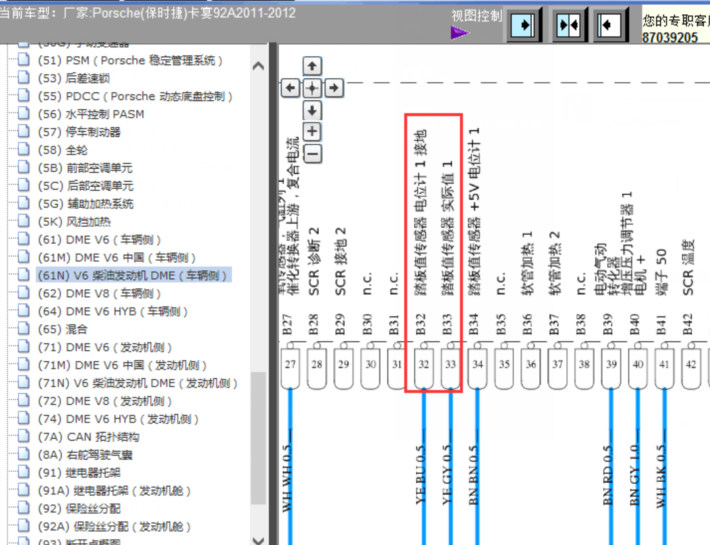Pan the diagram left with the left arrow
The width and height of the screenshot is (710, 545).
coord(291,88)
